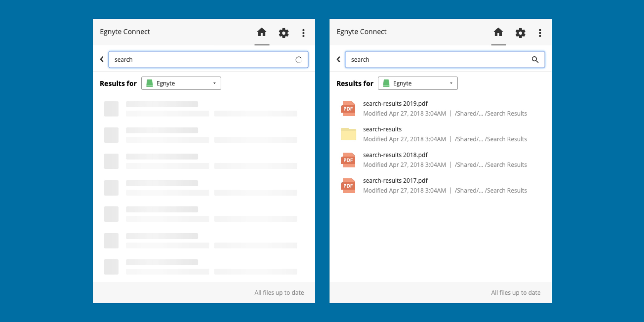The width and height of the screenshot is (644, 322).
Task: Open three-dot menu in right panel
Action: point(540,33)
